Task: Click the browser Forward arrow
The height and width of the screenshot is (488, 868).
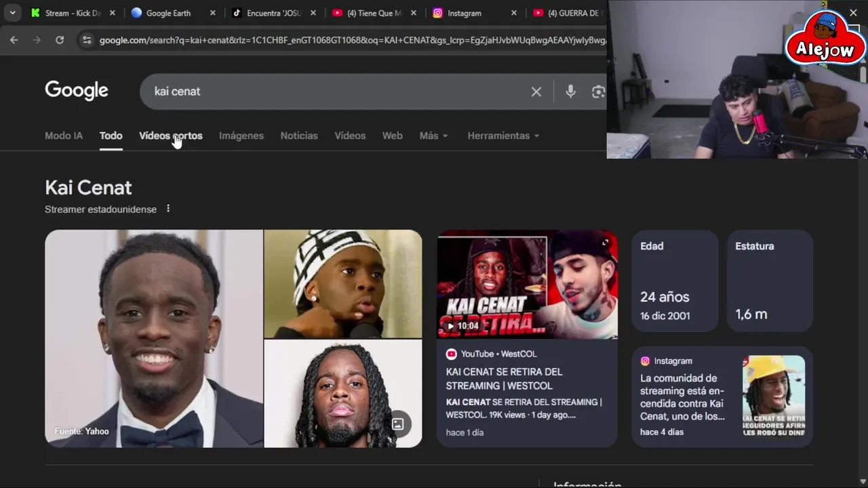Action: 37,40
